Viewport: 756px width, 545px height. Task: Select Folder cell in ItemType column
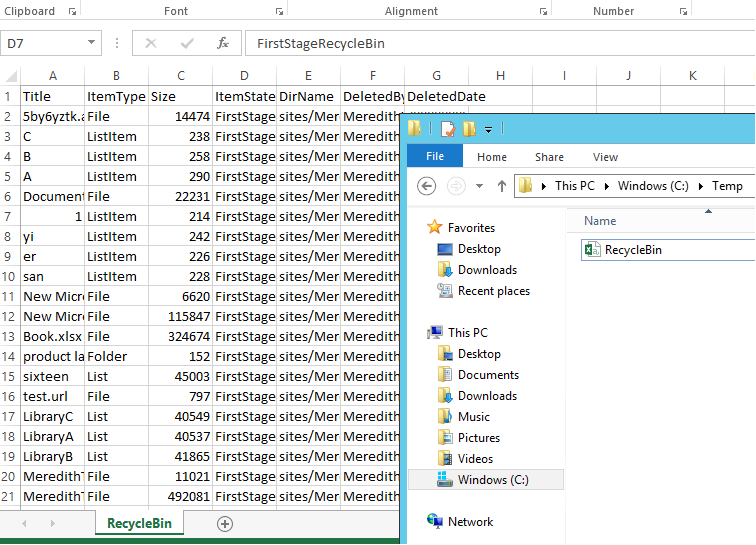click(x=116, y=356)
